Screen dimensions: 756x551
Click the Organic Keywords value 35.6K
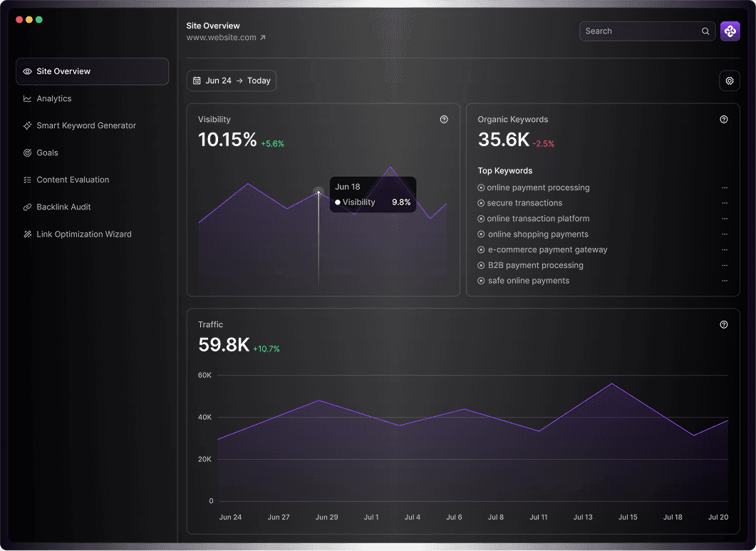503,140
